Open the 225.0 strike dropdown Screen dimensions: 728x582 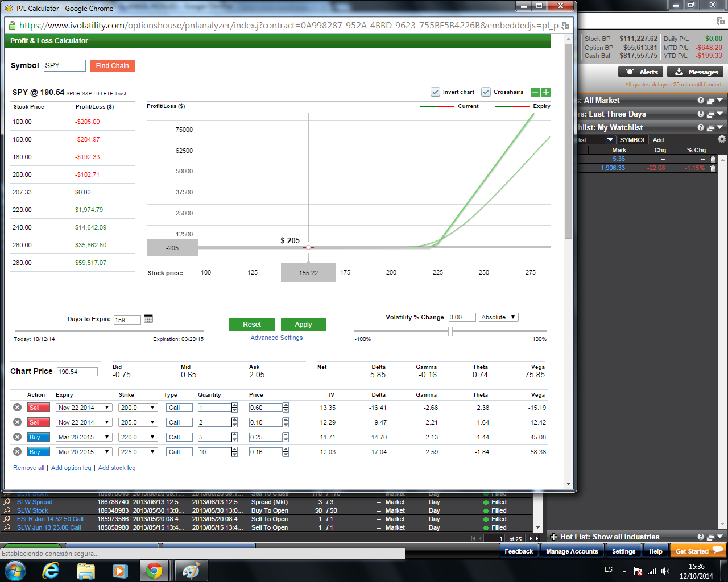pos(138,452)
